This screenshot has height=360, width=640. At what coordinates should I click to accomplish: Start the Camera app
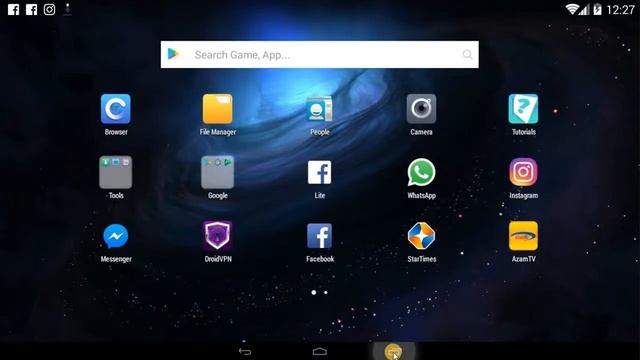[421, 109]
